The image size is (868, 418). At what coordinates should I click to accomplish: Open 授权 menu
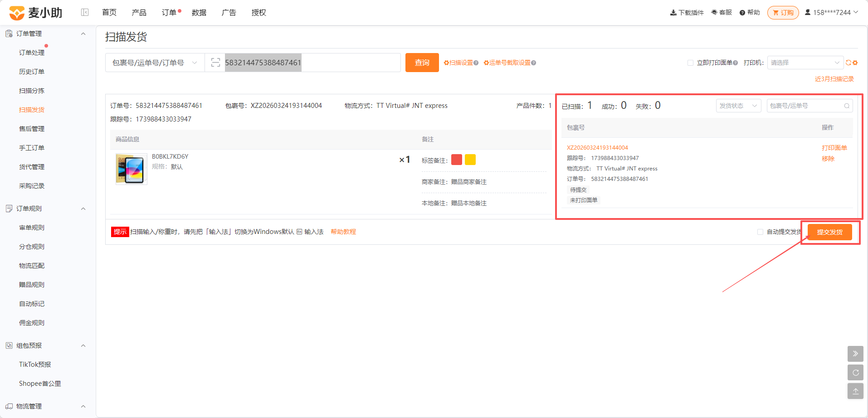tap(259, 12)
